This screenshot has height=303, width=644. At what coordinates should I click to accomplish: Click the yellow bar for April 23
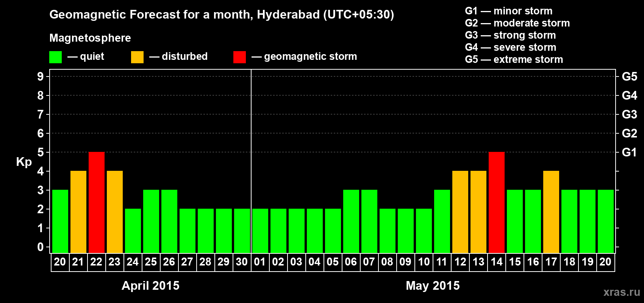pos(115,212)
